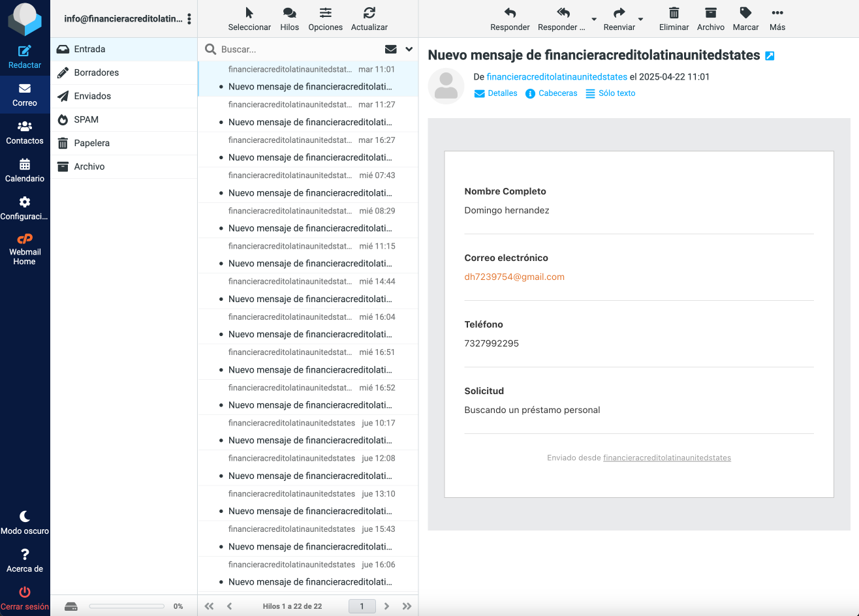
Task: Open the SPAM folder
Action: (x=86, y=119)
